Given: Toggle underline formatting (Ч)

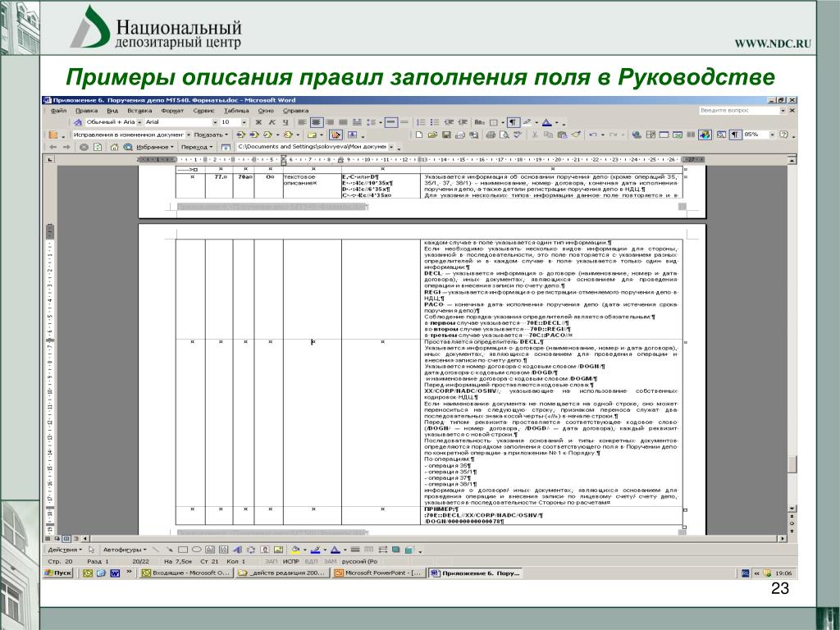Looking at the screenshot, I should click(x=285, y=122).
